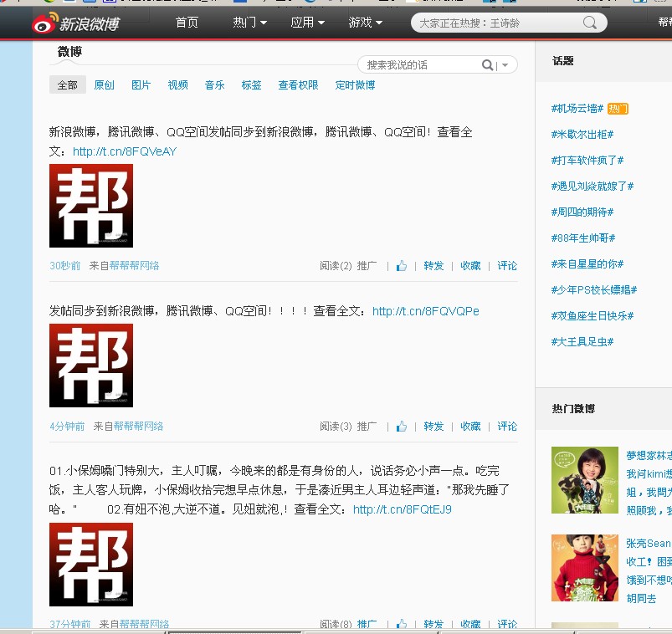Like the post from 30秒前

tap(402, 266)
